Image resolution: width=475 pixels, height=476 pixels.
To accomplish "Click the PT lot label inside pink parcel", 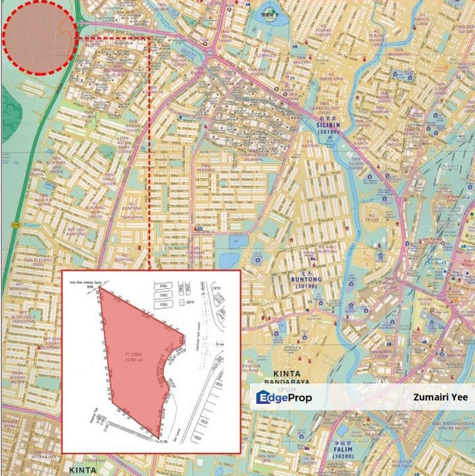I will [x=135, y=357].
